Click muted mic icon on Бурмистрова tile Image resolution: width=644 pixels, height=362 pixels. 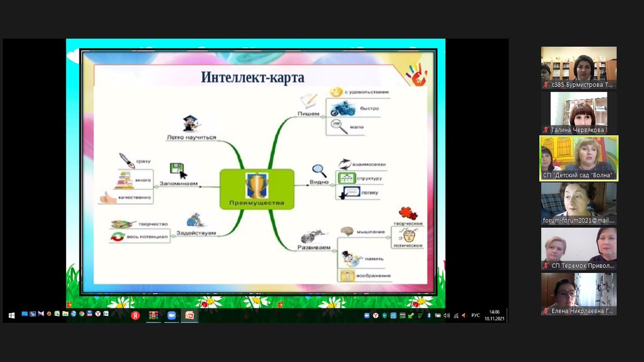tap(546, 85)
